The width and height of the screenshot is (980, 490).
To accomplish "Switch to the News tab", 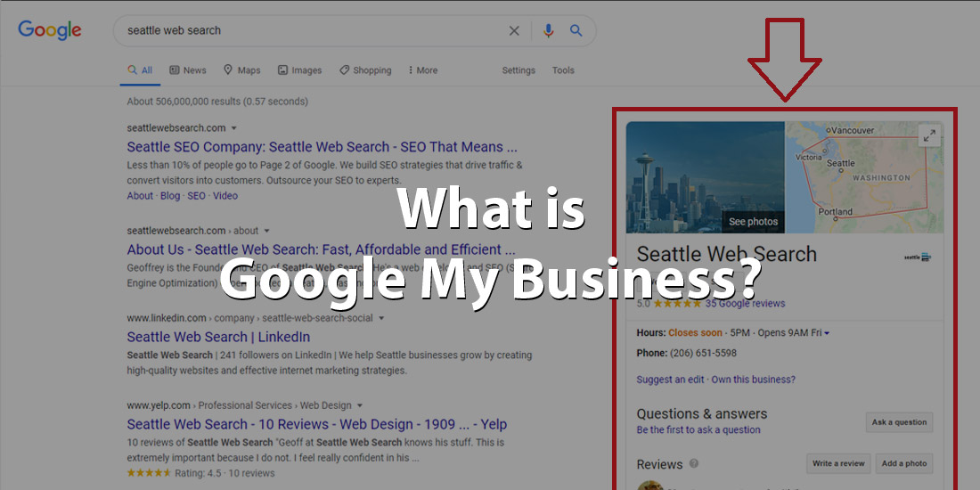I will (x=187, y=70).
